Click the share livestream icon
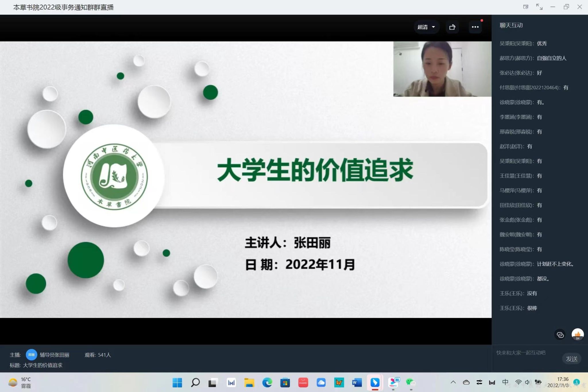The width and height of the screenshot is (588, 392). coord(452,27)
